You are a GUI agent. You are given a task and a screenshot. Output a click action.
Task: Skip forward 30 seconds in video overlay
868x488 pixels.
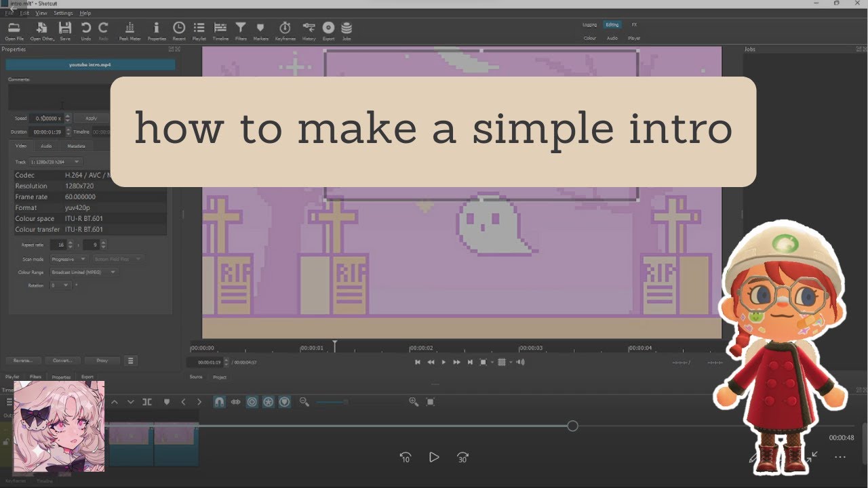[x=462, y=457]
